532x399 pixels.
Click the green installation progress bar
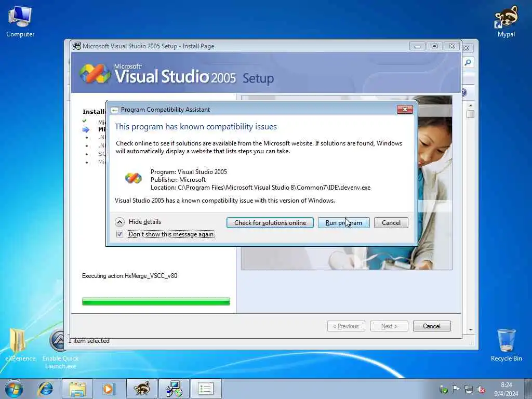click(x=156, y=301)
